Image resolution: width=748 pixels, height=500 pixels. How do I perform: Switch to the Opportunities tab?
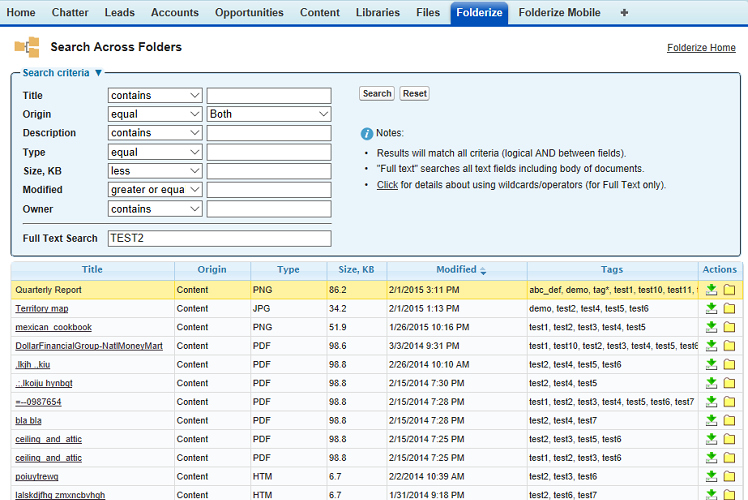coord(249,12)
